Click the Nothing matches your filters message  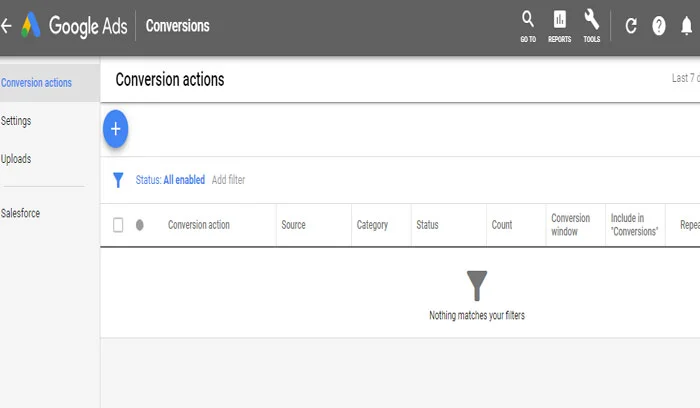(477, 316)
